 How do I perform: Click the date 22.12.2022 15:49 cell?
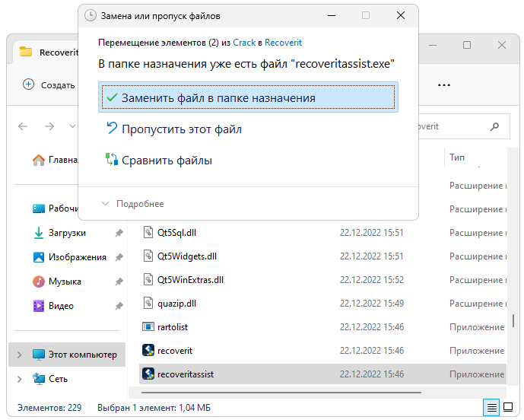pyautogui.click(x=372, y=304)
